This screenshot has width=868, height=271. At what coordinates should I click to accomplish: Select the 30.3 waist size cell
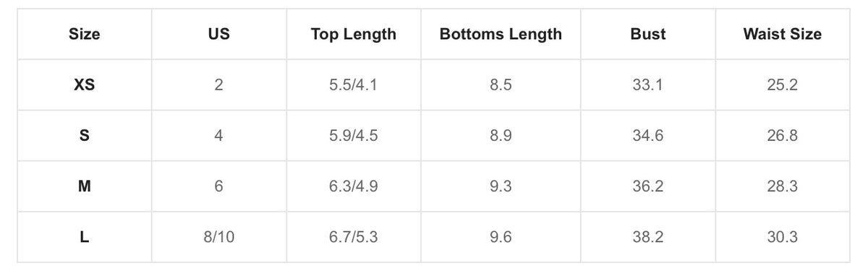(782, 237)
